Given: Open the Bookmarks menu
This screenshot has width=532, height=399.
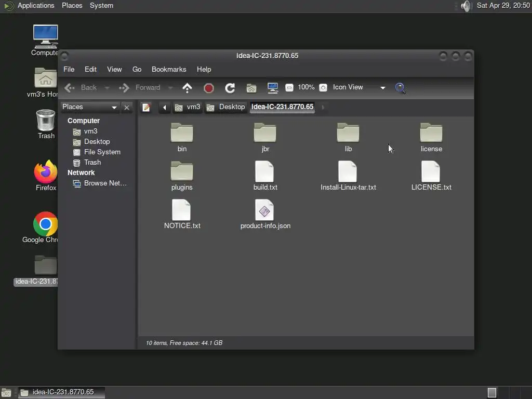Looking at the screenshot, I should pos(169,69).
